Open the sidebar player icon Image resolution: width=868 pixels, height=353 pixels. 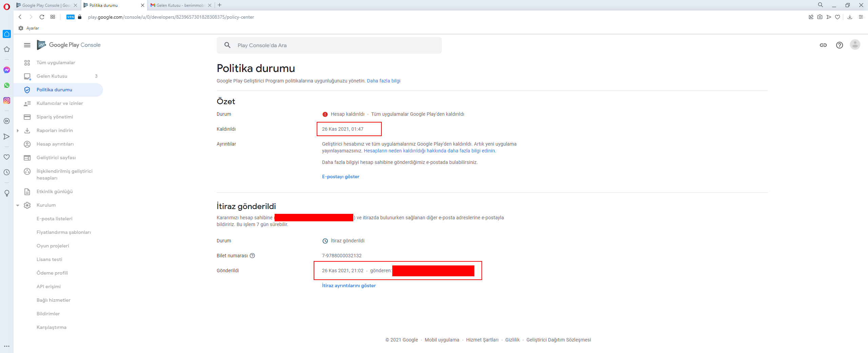pos(6,121)
